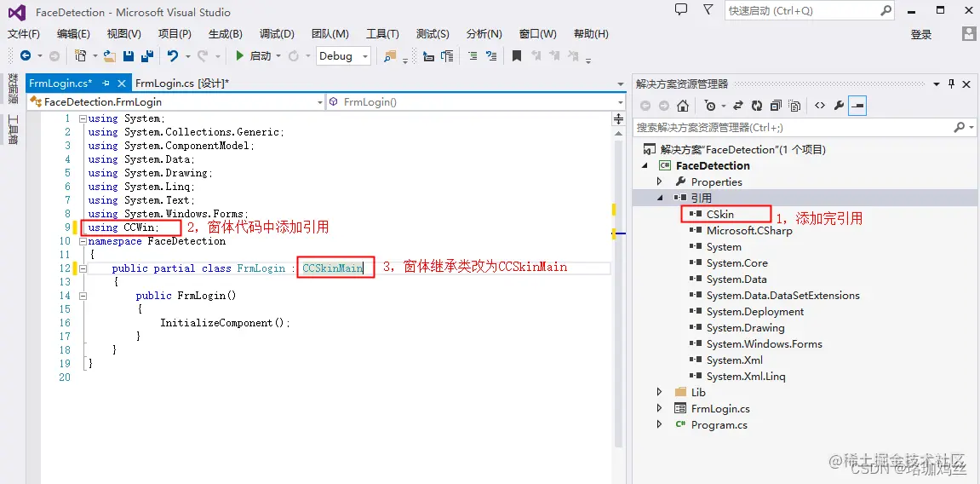Click the 启动 start debugging button
Viewport: 980px width, 484px height.
[x=253, y=56]
